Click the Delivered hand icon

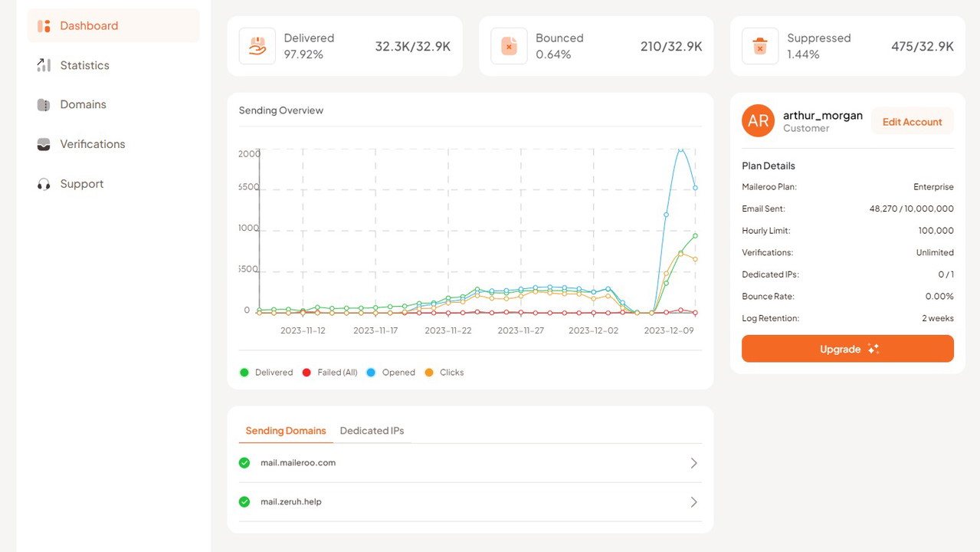[257, 46]
